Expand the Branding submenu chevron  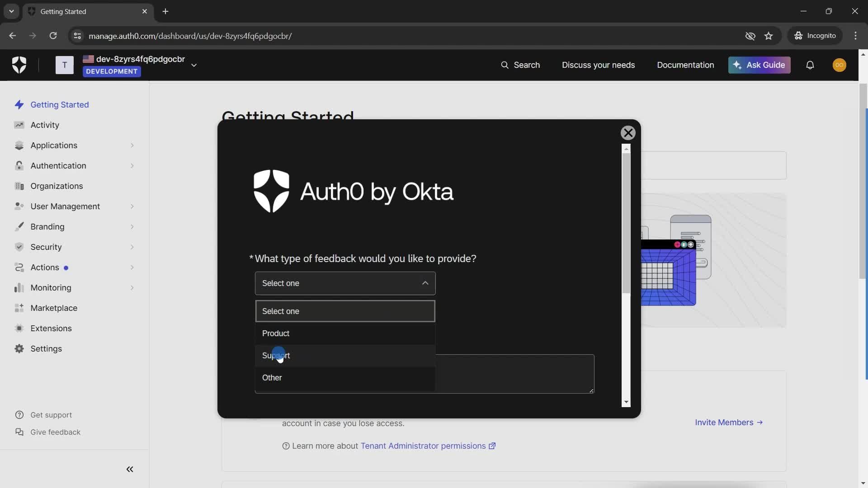click(132, 227)
